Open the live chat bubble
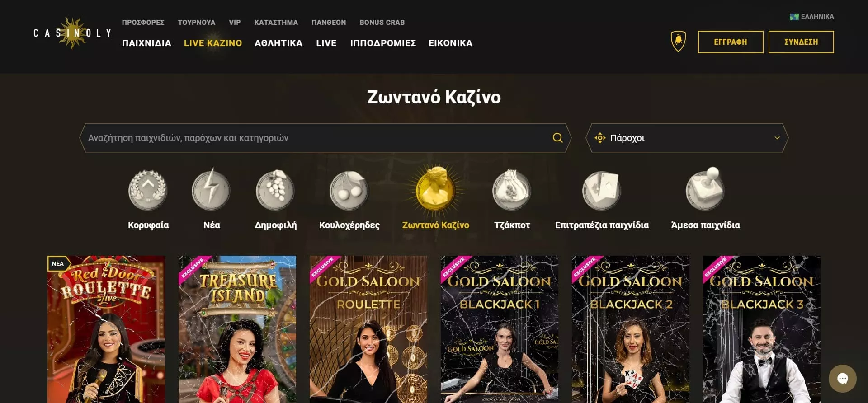 tap(842, 379)
